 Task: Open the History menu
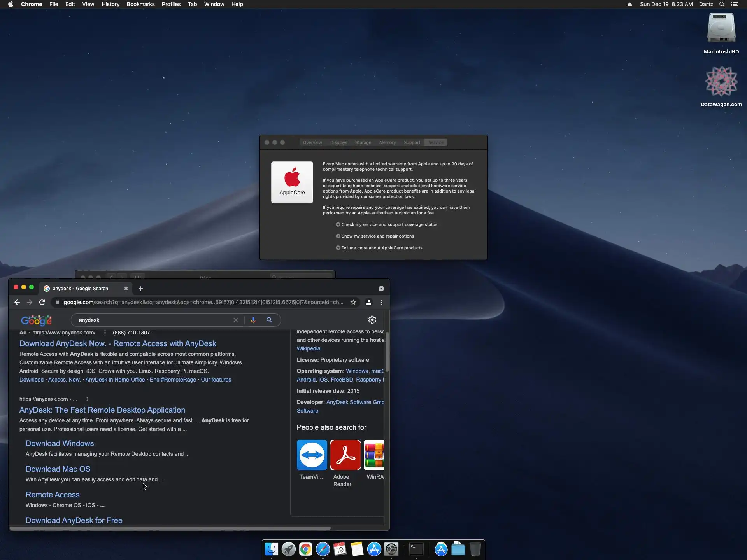point(110,4)
